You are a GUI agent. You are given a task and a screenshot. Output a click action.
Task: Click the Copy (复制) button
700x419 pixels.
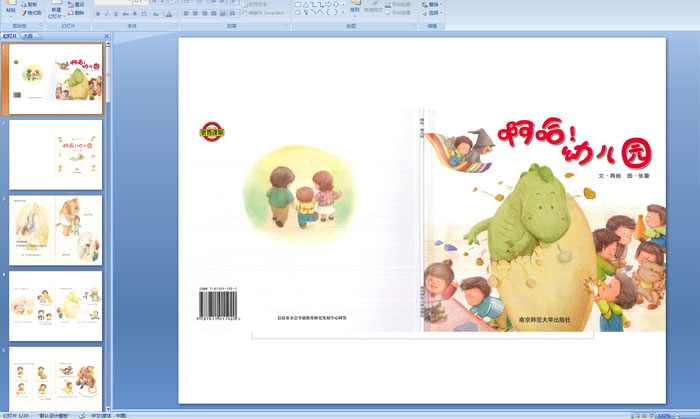pyautogui.click(x=30, y=4)
